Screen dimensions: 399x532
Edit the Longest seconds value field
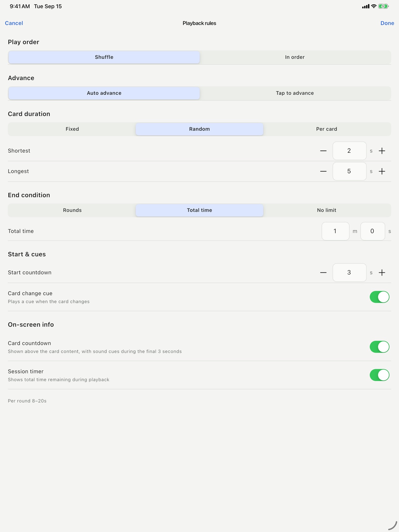pyautogui.click(x=350, y=171)
